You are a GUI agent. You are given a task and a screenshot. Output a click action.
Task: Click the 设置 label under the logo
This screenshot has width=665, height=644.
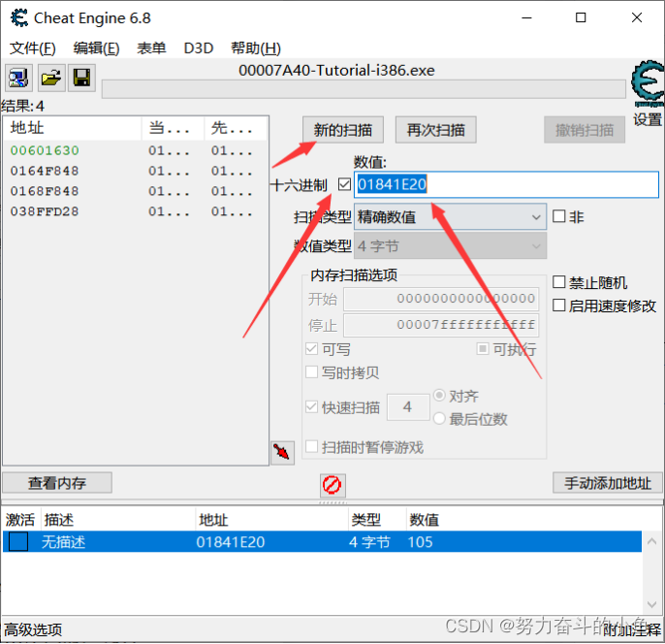(x=648, y=119)
